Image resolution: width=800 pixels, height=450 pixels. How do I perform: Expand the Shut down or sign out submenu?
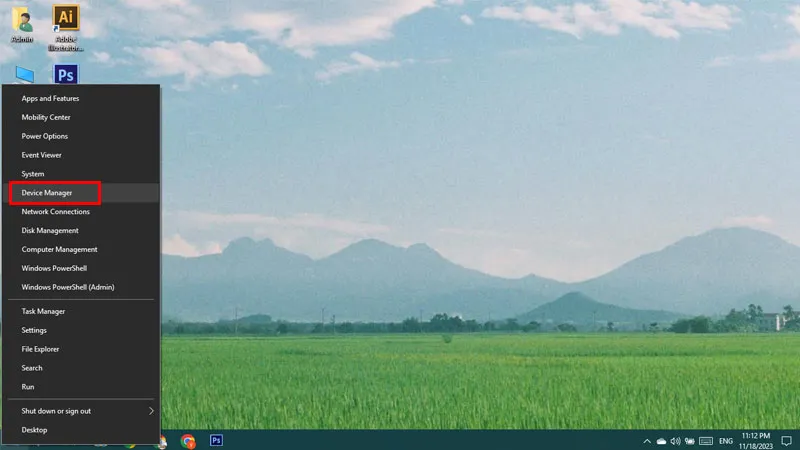point(82,411)
